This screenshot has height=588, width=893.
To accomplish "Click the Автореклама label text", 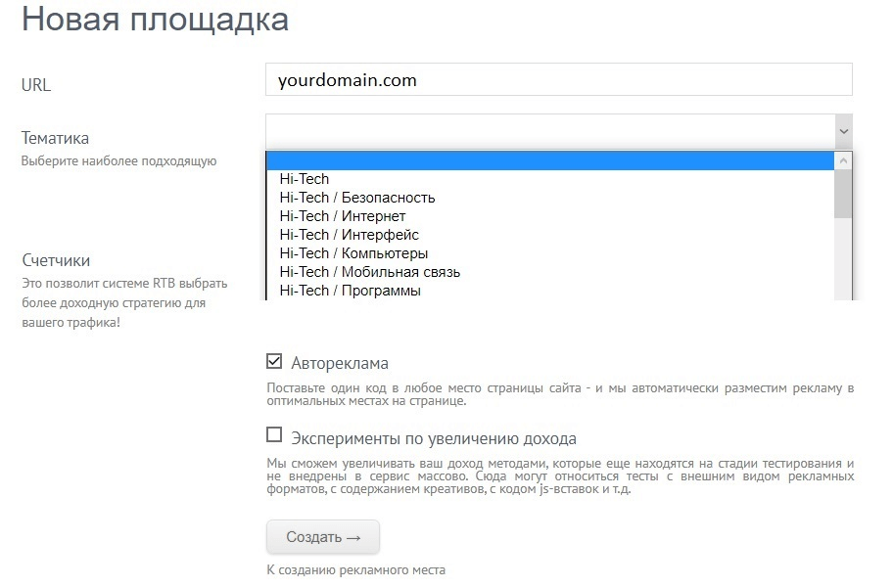I will 339,363.
